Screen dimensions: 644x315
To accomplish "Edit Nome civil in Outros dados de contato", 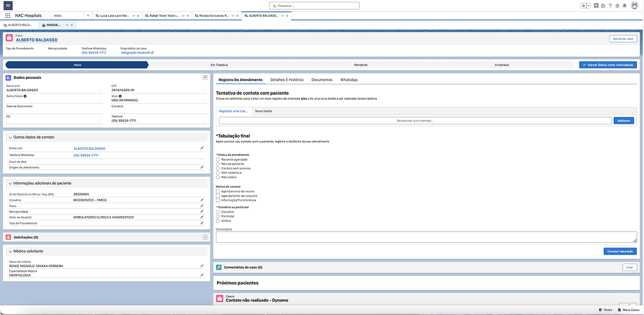I will [x=202, y=147].
